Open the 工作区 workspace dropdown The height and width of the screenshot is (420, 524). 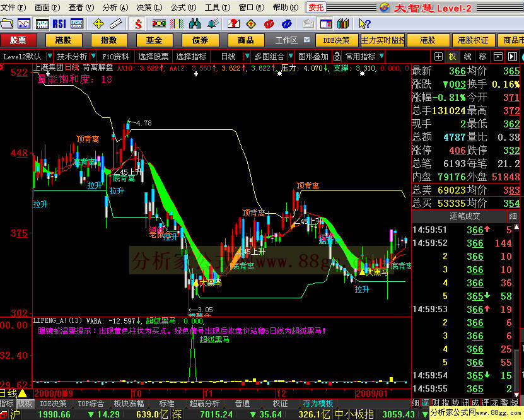point(306,40)
